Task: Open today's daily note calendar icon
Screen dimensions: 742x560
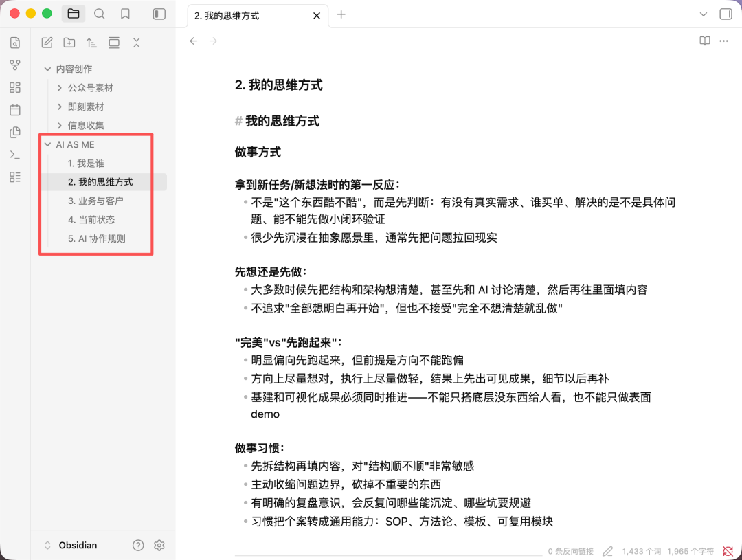Action: point(15,110)
